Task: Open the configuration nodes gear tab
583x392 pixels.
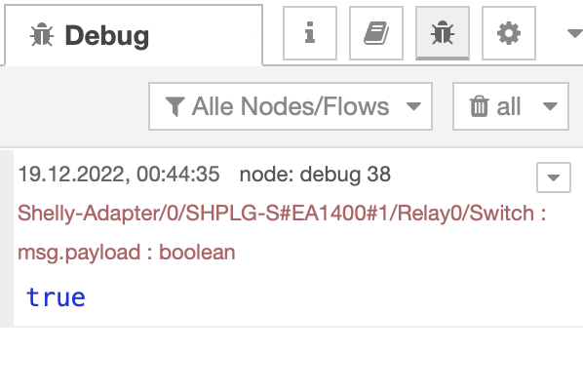Action: pyautogui.click(x=508, y=33)
